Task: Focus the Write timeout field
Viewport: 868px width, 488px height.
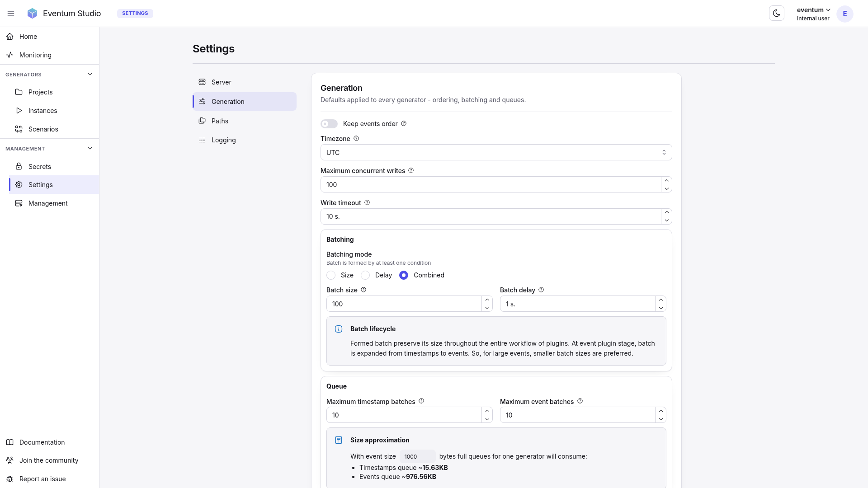Action: [x=491, y=216]
